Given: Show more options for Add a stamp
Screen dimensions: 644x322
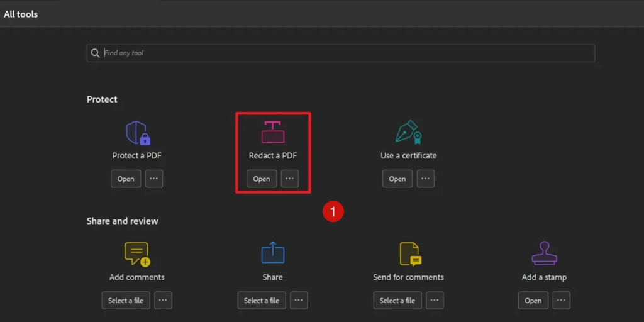Looking at the screenshot, I should [562, 300].
